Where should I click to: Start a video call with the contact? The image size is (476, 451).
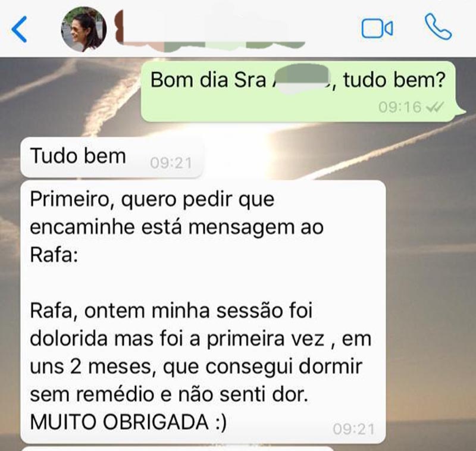(377, 28)
